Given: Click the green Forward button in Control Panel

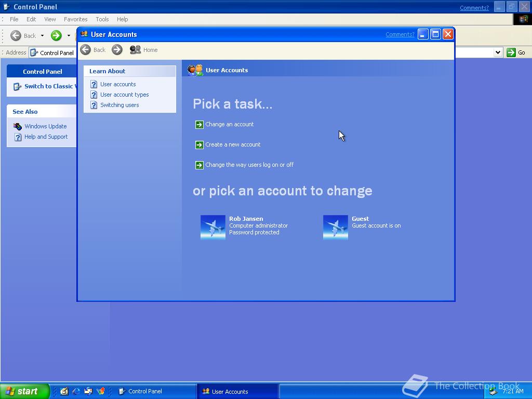Looking at the screenshot, I should click(56, 35).
